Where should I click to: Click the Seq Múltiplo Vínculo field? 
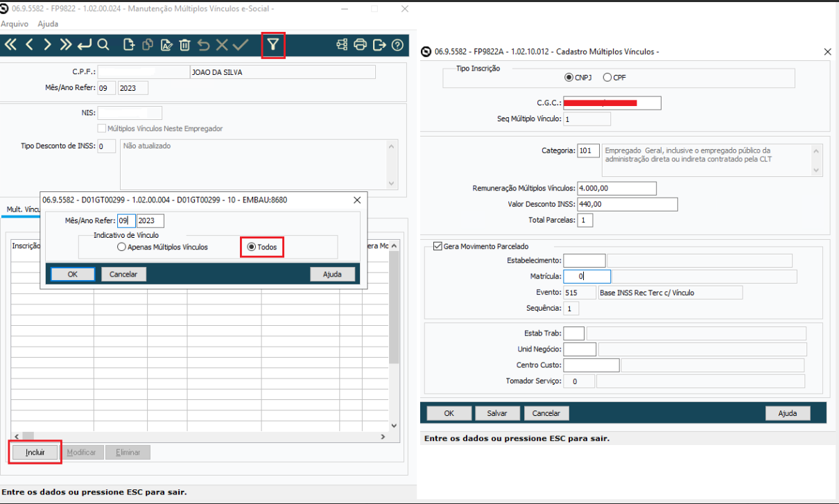point(587,119)
